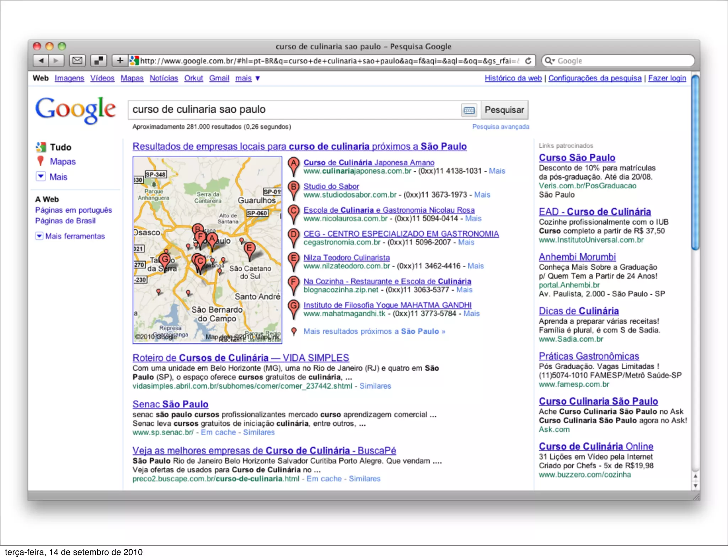Click the vertical scrollbar thumb
Image resolution: width=728 pixels, height=560 pixels.
[x=695, y=163]
